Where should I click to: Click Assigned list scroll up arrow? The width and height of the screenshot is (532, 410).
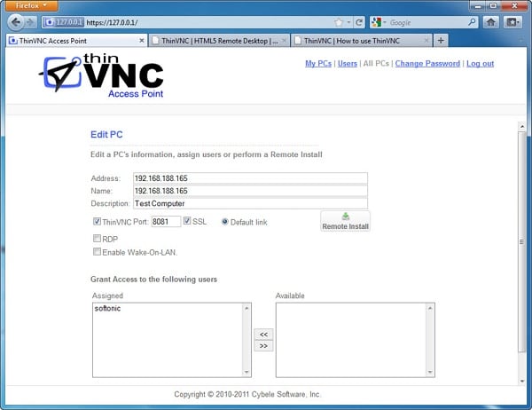(246, 308)
